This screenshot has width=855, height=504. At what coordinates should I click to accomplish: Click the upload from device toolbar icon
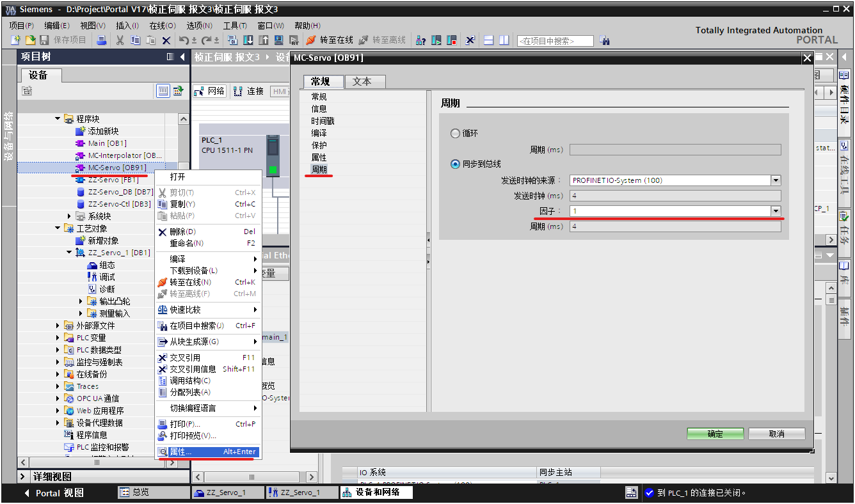pos(264,40)
